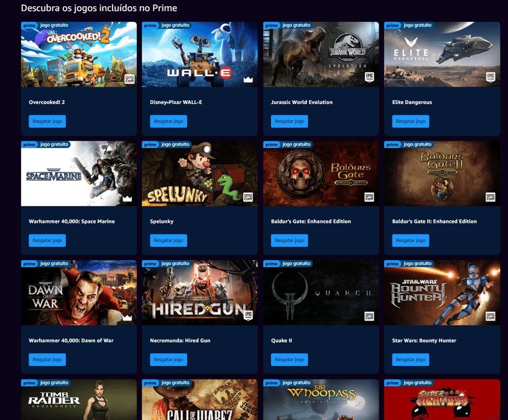
Task: Click the prime badge on the Super Meat Boy card
Action: pos(393,383)
